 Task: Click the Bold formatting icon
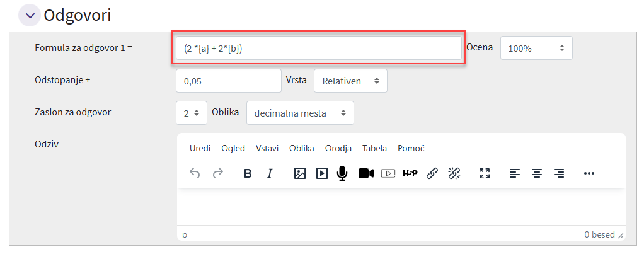(x=248, y=173)
